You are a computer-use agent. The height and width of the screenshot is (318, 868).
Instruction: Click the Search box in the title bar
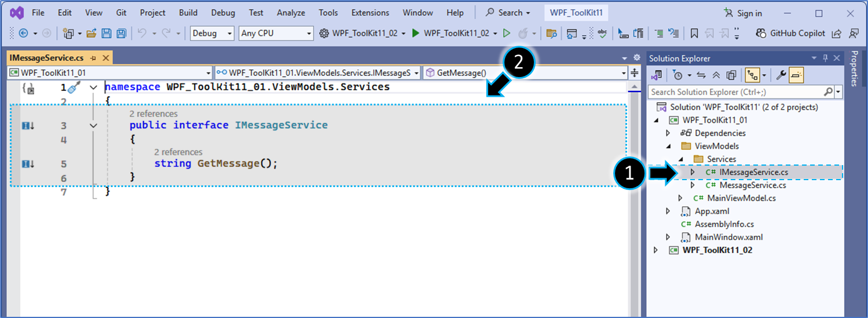pyautogui.click(x=508, y=13)
